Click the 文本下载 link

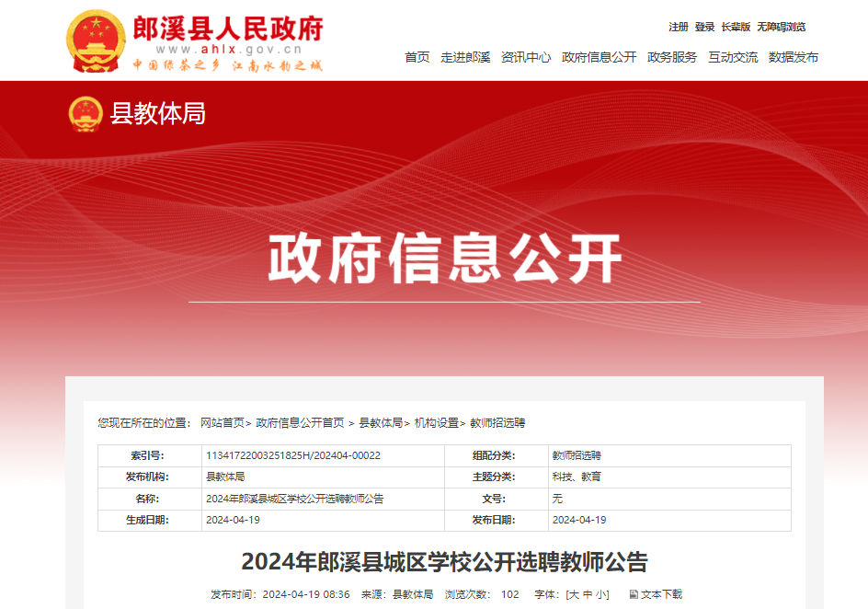(x=661, y=594)
